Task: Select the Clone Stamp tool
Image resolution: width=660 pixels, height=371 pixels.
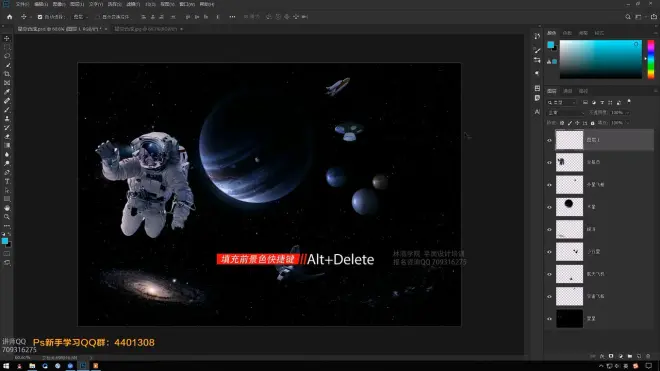Action: pyautogui.click(x=7, y=119)
